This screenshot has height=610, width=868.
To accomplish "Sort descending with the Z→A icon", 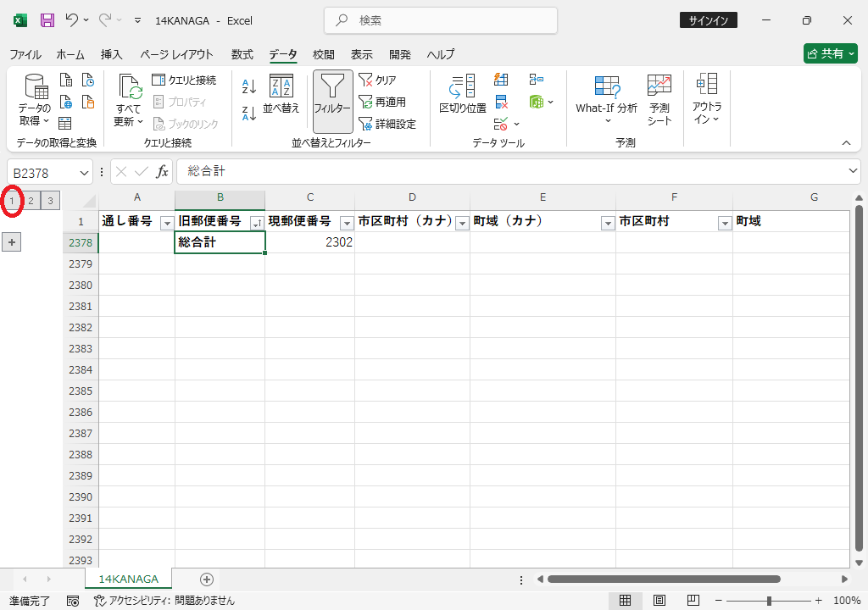I will click(249, 114).
